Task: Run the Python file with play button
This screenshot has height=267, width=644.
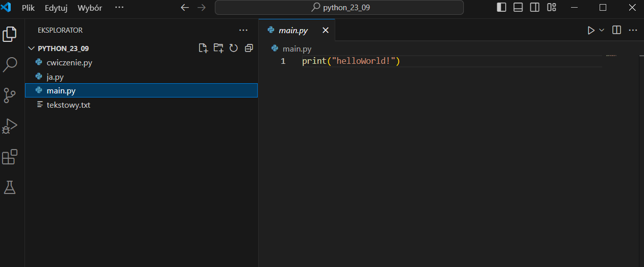Action: [x=591, y=30]
